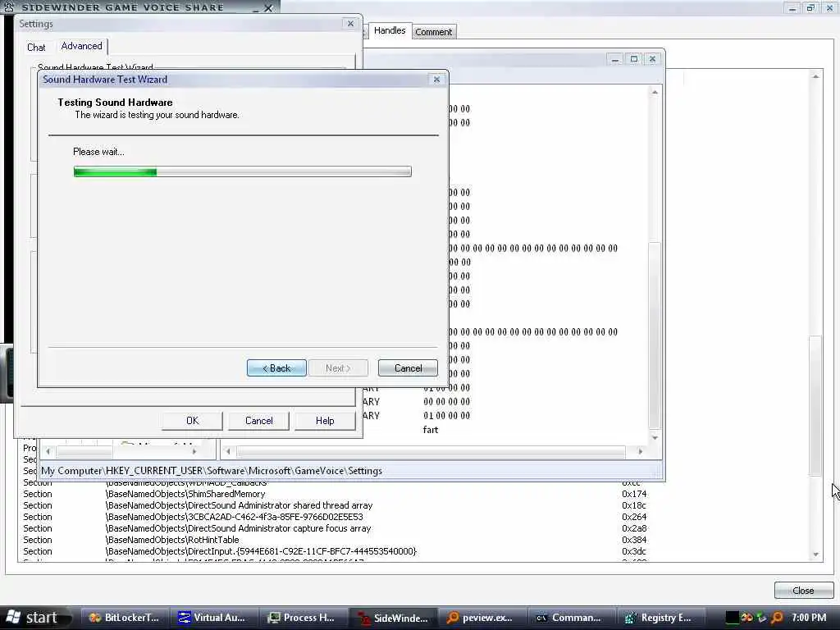Select the DirectInput.{5944E681...} handle row

(335, 551)
